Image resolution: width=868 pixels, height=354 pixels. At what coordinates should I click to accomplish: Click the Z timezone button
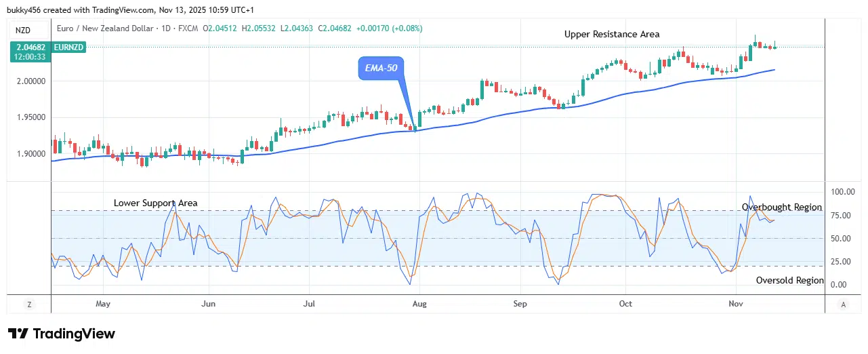[x=29, y=304]
